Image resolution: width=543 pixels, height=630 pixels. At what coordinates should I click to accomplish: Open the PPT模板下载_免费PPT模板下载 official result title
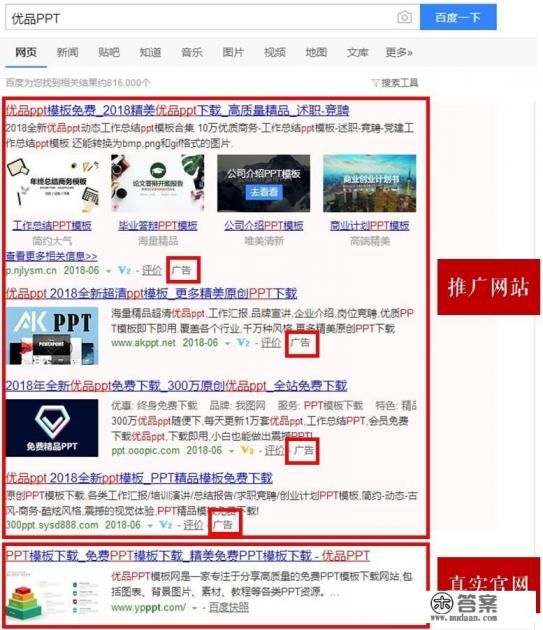click(188, 556)
